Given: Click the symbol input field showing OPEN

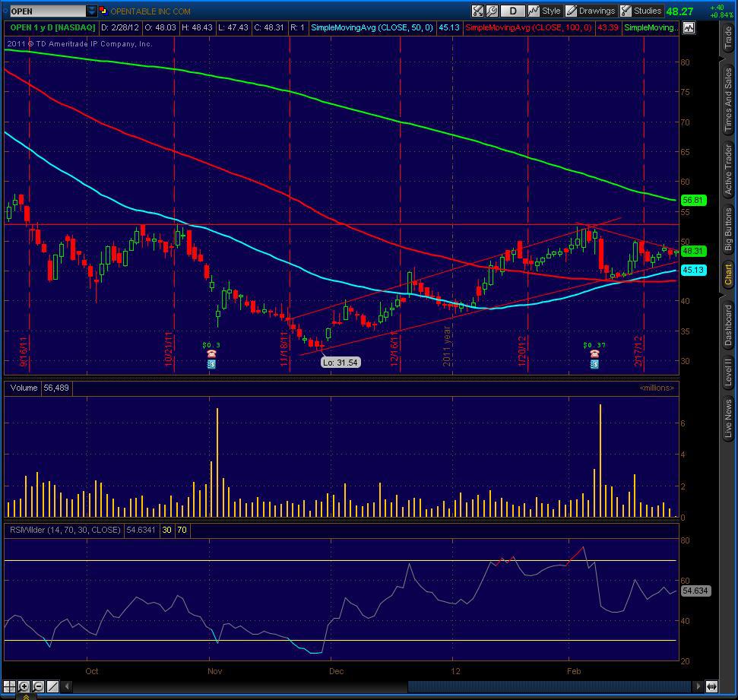Looking at the screenshot, I should (48, 11).
